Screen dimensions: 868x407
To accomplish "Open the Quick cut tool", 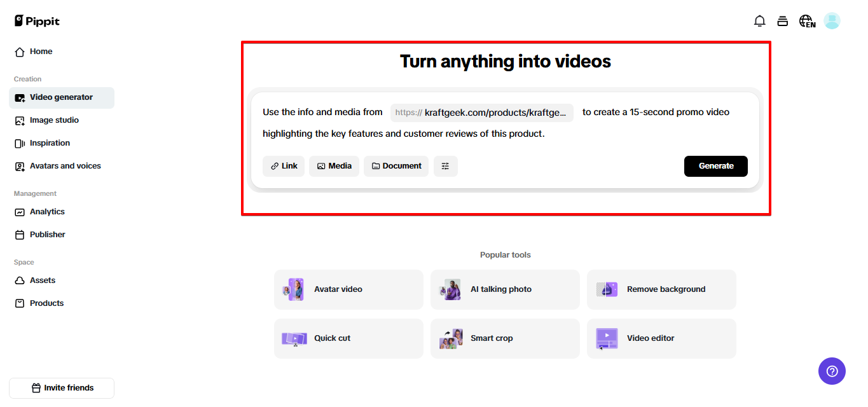I will pyautogui.click(x=348, y=338).
